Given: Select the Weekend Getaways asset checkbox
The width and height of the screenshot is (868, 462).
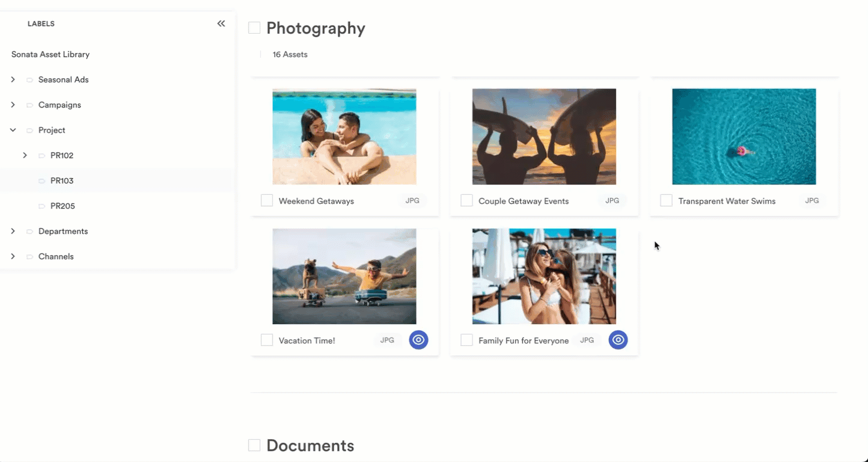Looking at the screenshot, I should coord(266,200).
